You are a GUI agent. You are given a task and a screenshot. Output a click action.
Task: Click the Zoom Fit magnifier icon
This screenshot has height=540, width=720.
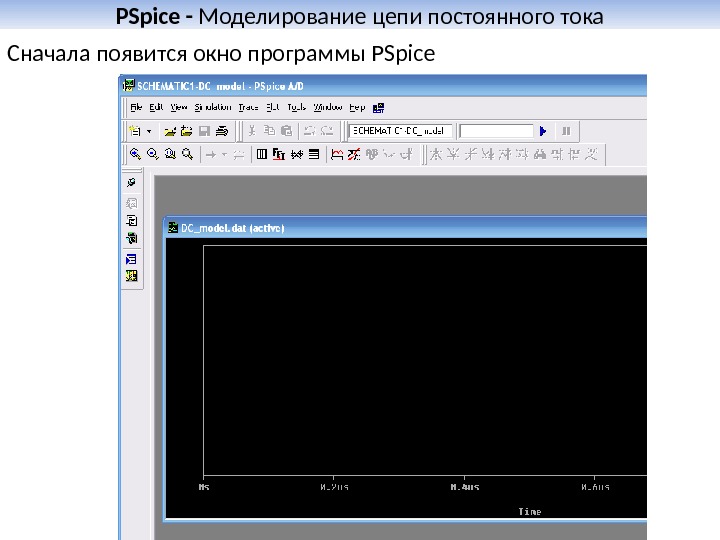(187, 154)
